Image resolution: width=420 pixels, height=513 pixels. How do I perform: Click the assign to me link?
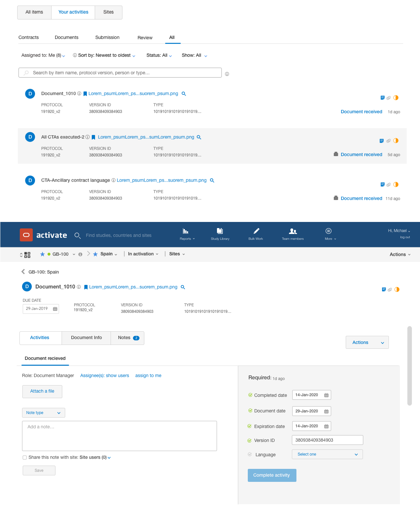click(x=148, y=376)
